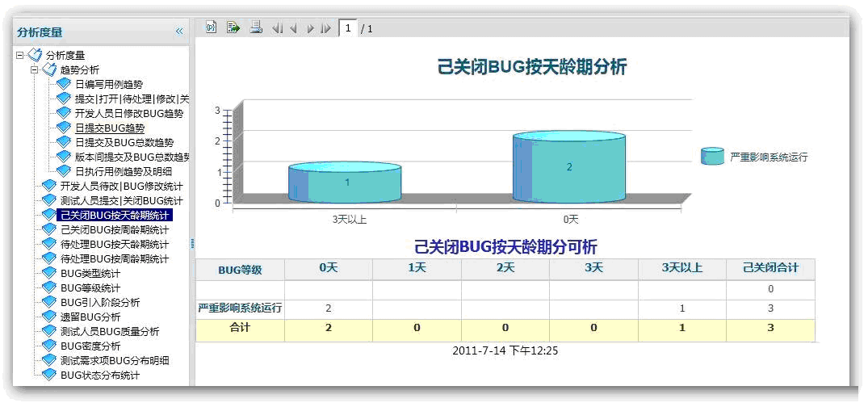Click the export report icon

(x=233, y=27)
